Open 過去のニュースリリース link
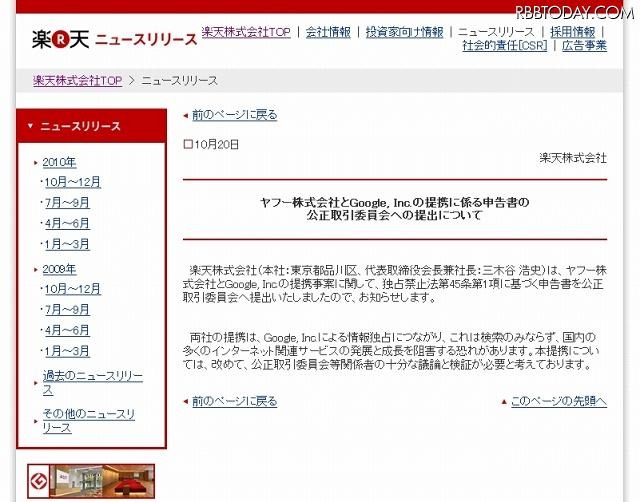Screen dimensions: 640x502 93,382
